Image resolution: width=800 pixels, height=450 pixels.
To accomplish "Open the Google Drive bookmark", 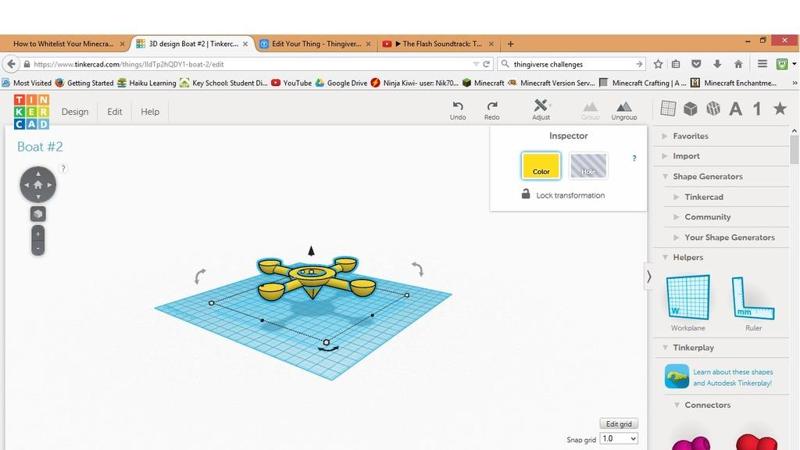I will point(341,83).
